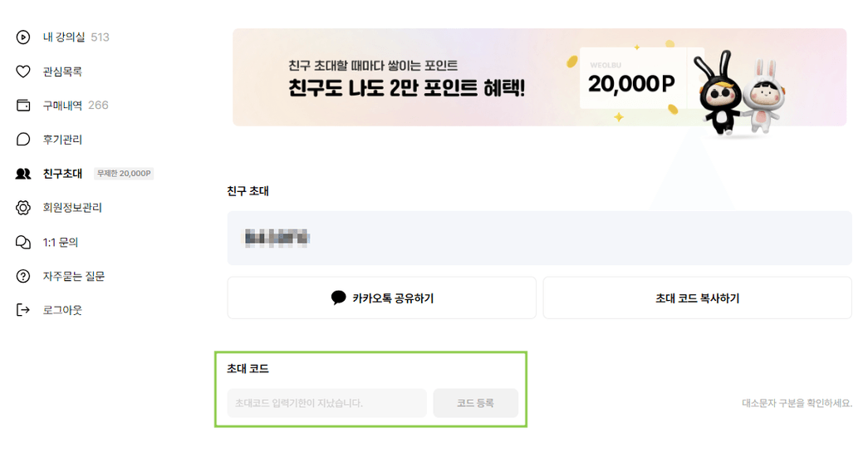Click the question mark icon for 자주묻는 질문
868x458 pixels.
pos(23,276)
